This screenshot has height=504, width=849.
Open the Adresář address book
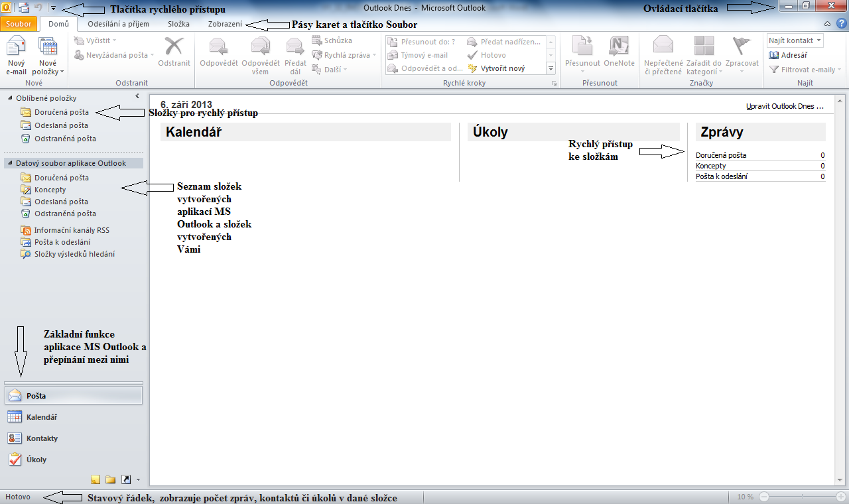(x=788, y=55)
